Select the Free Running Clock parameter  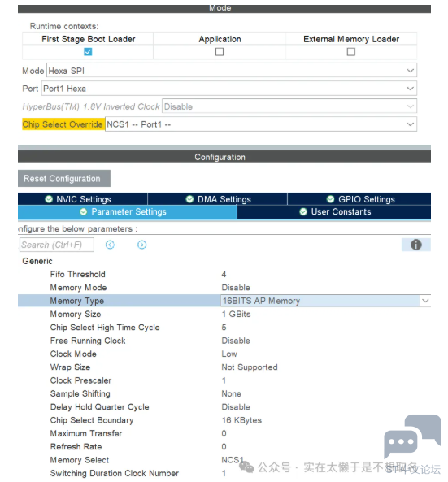(88, 341)
